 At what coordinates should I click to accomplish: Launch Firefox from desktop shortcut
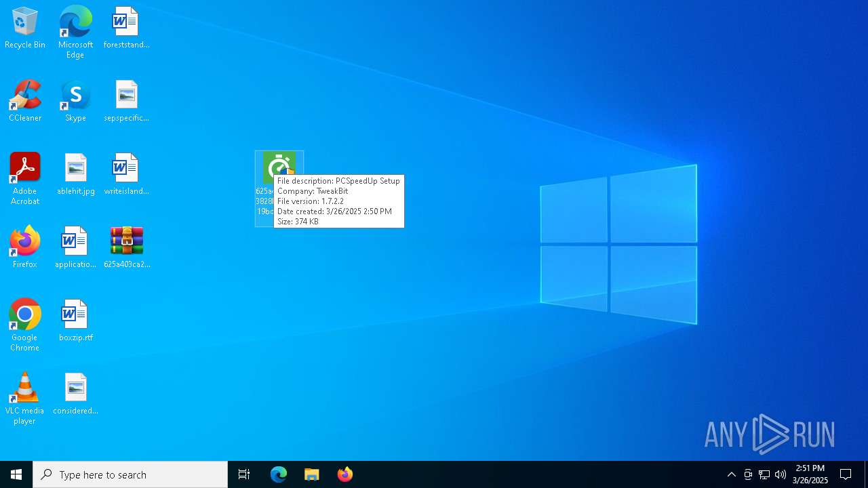pyautogui.click(x=25, y=248)
